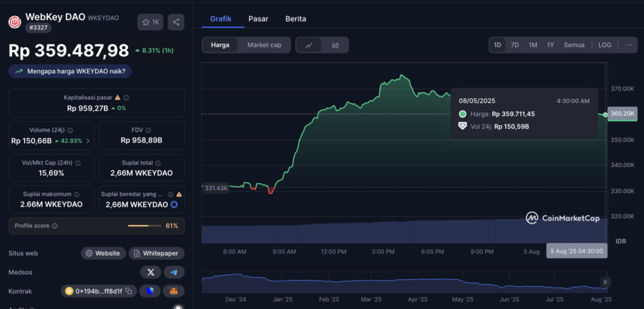Screen dimensions: 644x309
Task: Click the #3327 rank badge
Action: point(38,28)
